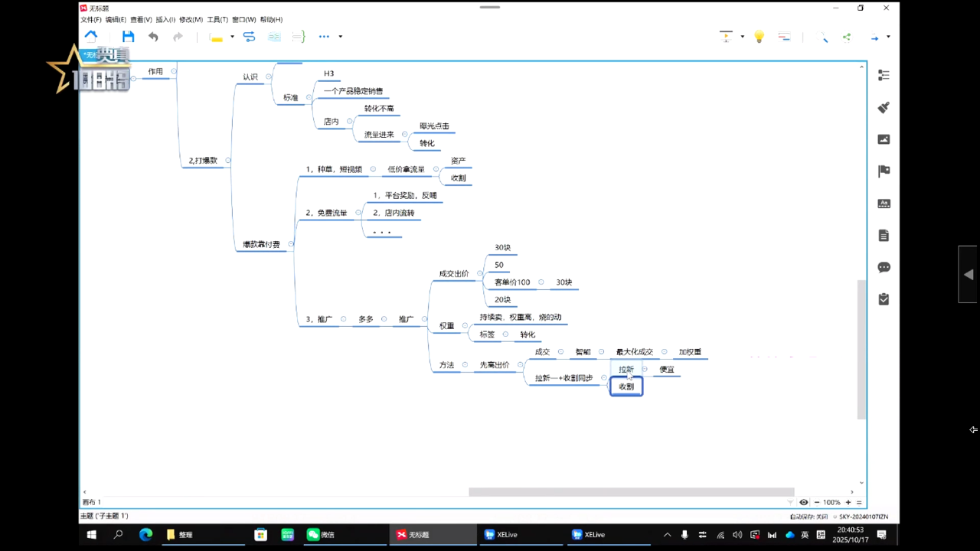
Task: Open the Format paintbrush panel
Action: (884, 107)
